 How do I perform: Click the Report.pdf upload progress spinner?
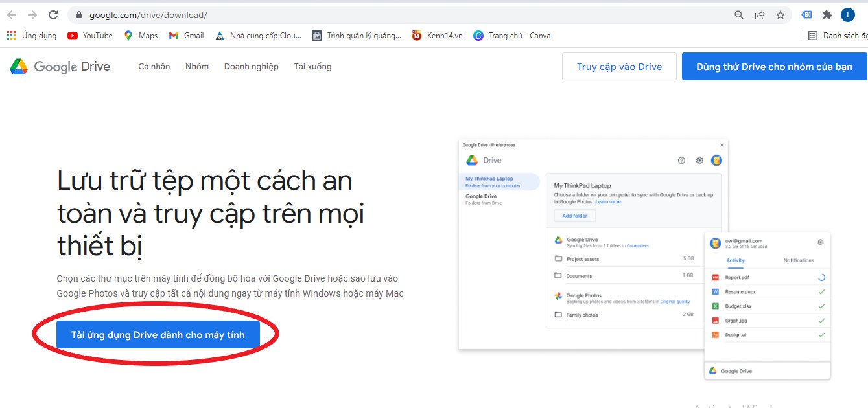click(822, 277)
